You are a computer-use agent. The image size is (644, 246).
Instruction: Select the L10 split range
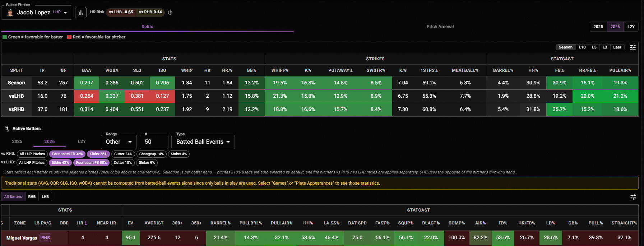[582, 47]
